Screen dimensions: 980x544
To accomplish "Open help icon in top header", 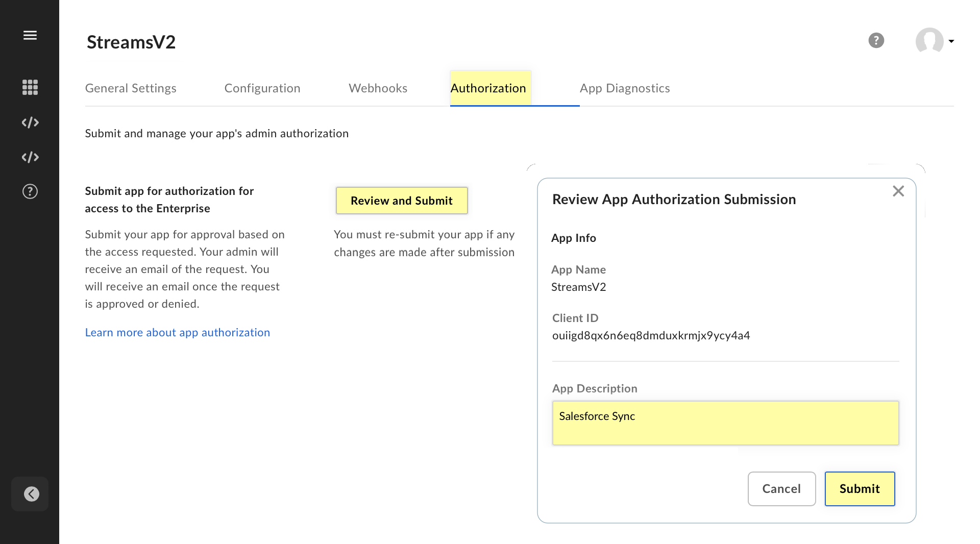I will 876,40.
